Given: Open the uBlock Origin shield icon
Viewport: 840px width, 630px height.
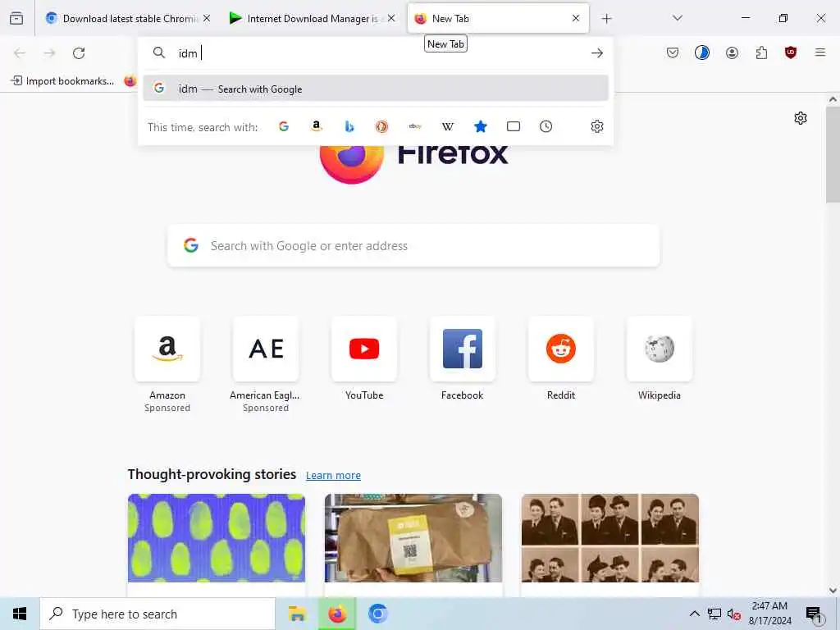Looking at the screenshot, I should point(791,52).
